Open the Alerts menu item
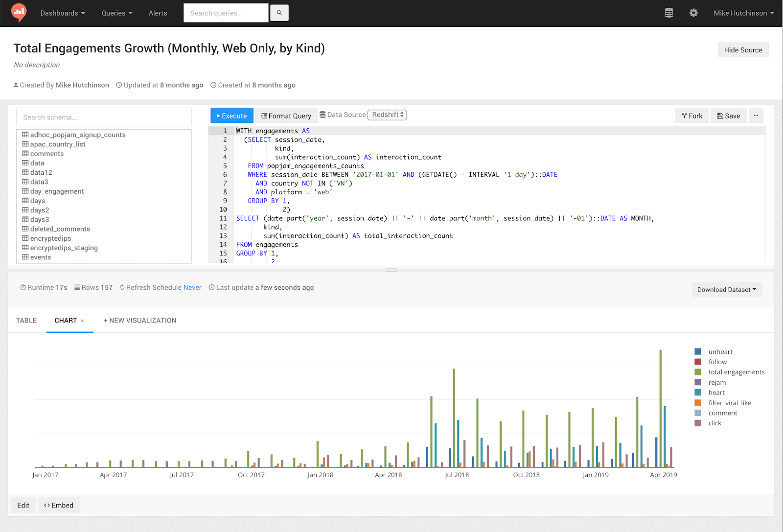The height and width of the screenshot is (532, 783). click(158, 13)
